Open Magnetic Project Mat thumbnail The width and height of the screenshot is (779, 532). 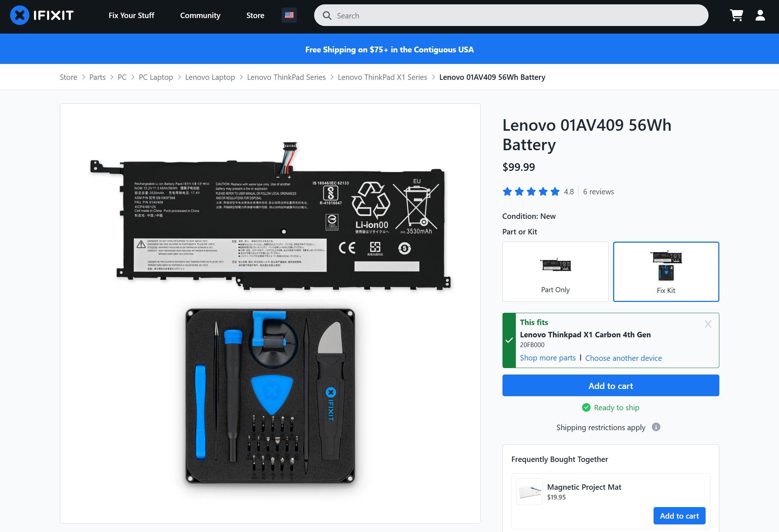click(529, 492)
